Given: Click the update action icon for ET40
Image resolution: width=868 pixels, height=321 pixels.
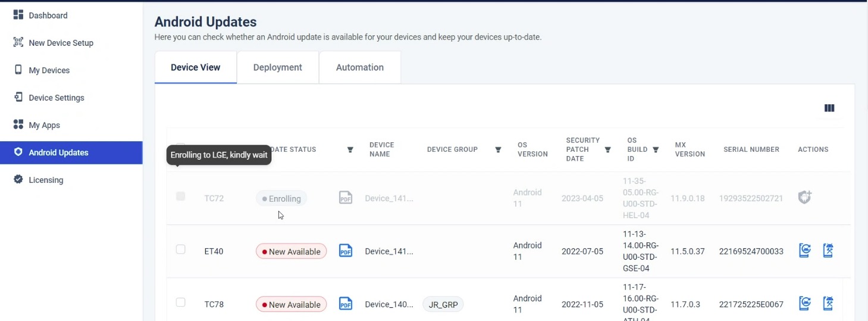Looking at the screenshot, I should pyautogui.click(x=805, y=251).
